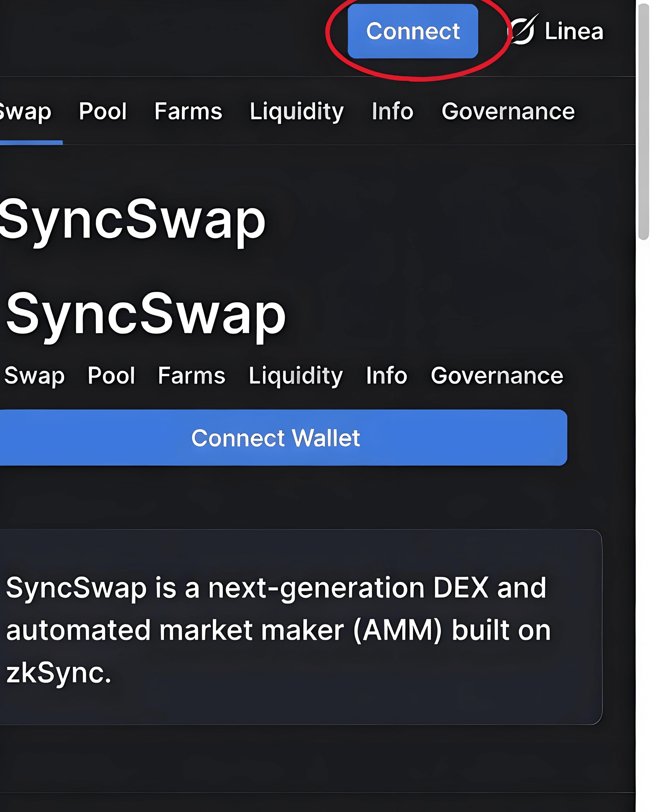The height and width of the screenshot is (812, 650).
Task: Switch to Farms tab in top navigation
Action: (188, 111)
